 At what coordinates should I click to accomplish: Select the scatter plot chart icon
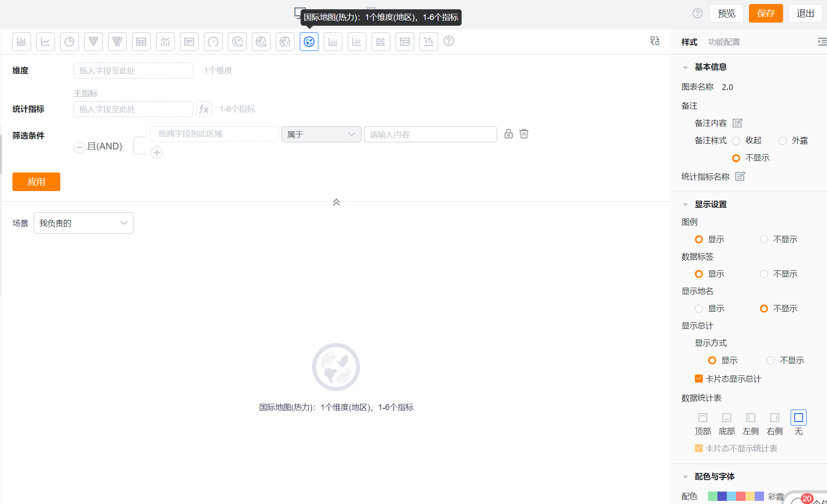[x=428, y=42]
